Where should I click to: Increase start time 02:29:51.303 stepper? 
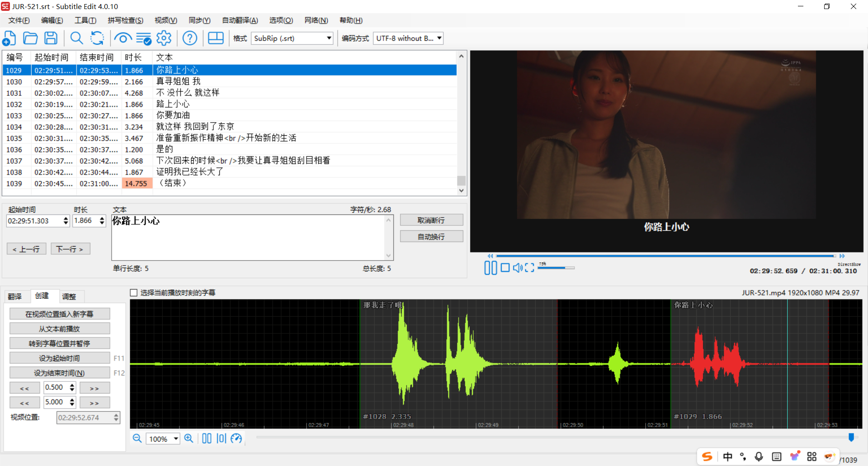tap(66, 219)
